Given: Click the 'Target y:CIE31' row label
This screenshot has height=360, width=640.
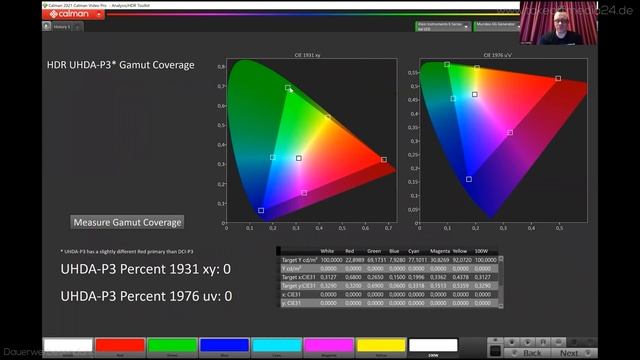Looking at the screenshot, I should coord(298,286).
